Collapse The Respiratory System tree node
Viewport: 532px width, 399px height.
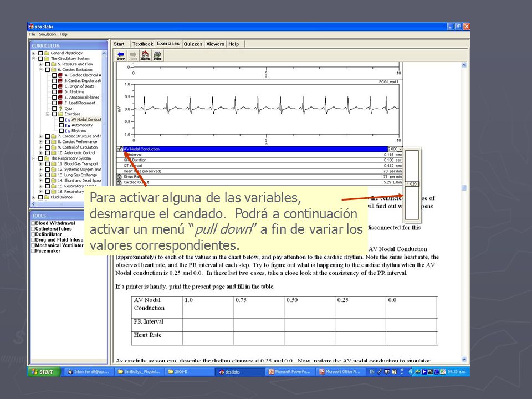click(34, 158)
